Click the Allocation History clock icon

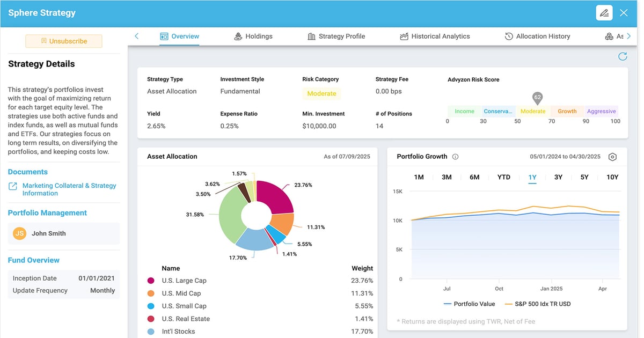[x=508, y=36]
